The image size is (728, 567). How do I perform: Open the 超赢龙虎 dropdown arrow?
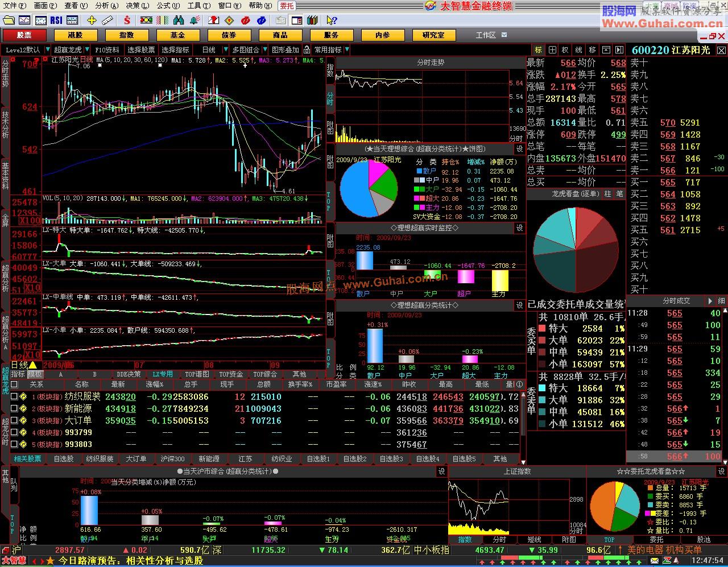86,50
